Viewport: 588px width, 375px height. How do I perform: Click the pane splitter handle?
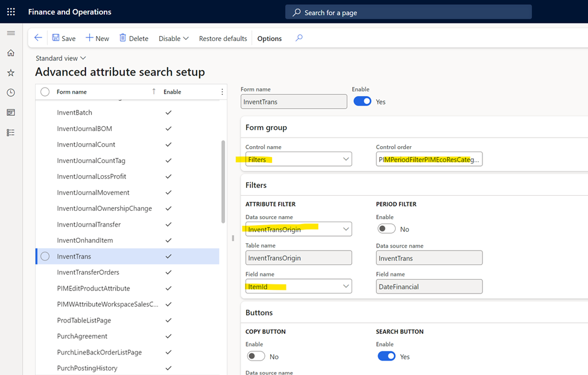(233, 238)
